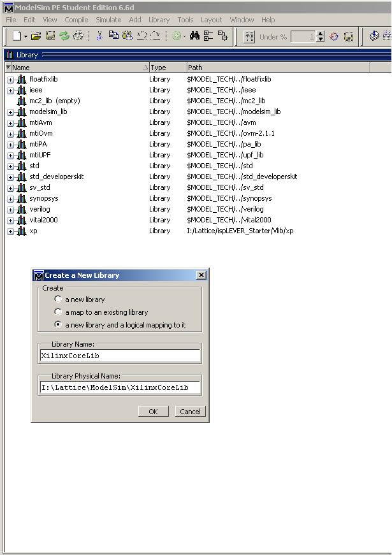This screenshot has height=555, width=392.
Task: Select the 'a new library' radio option
Action: (58, 299)
